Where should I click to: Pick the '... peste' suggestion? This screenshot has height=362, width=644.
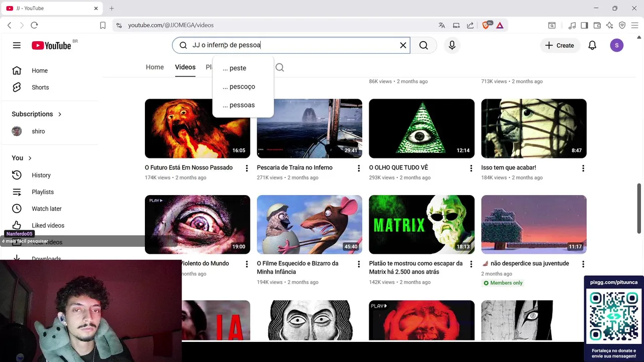(243, 68)
